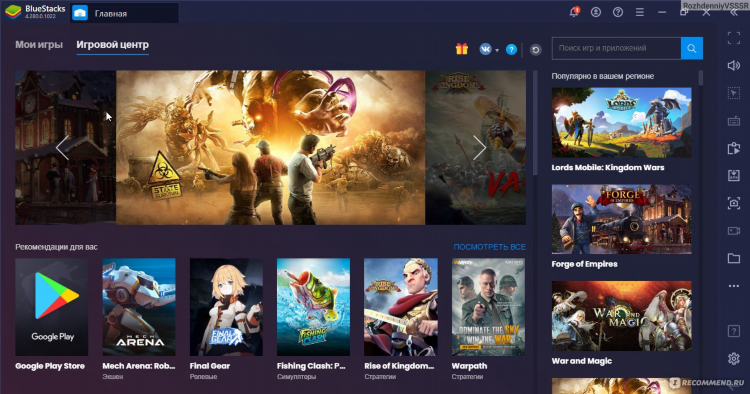
Task: Click the ПОСМОТРЕТЬ ВСЕ link
Action: pos(489,247)
